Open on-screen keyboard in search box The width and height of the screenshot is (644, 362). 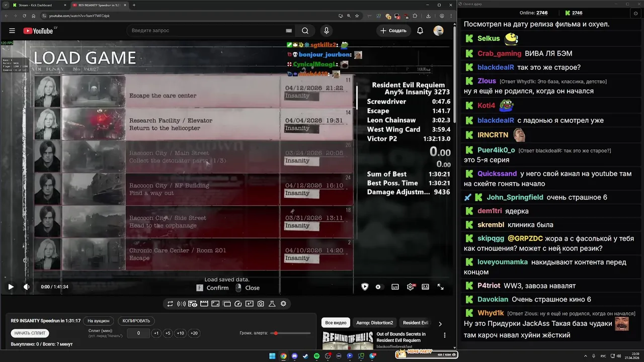click(x=289, y=31)
